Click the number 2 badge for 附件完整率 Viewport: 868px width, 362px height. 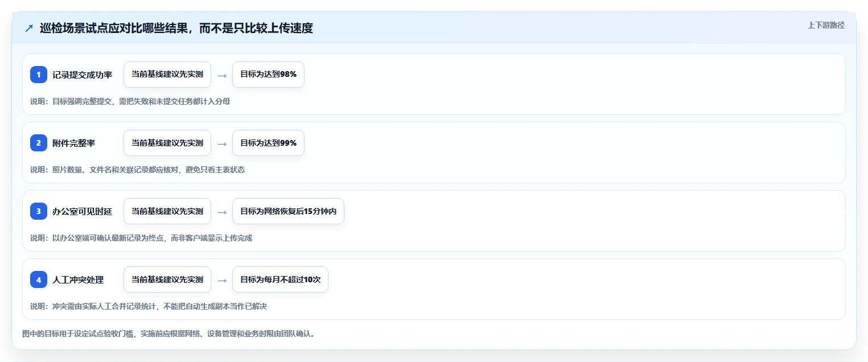[x=39, y=143]
